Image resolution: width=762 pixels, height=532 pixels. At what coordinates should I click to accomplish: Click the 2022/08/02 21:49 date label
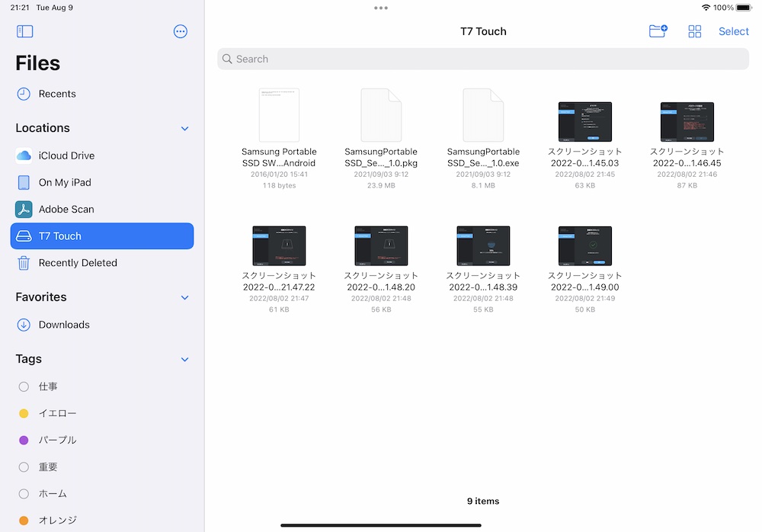585,298
